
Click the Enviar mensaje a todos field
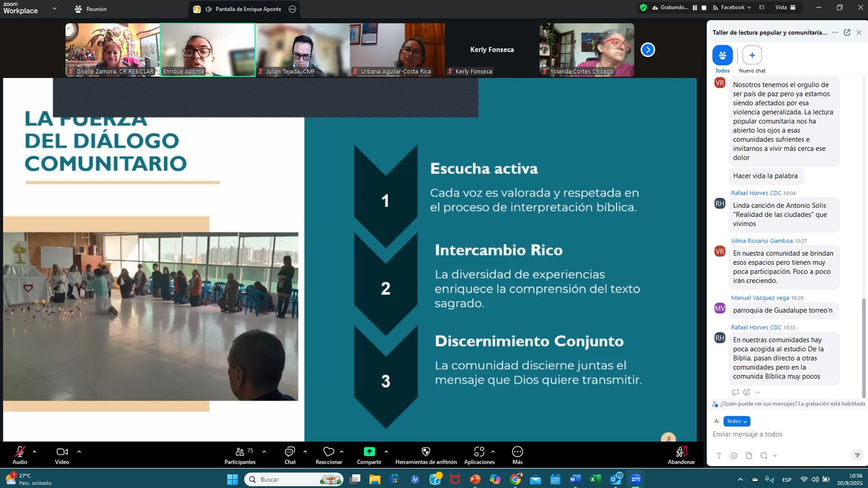pyautogui.click(x=781, y=434)
